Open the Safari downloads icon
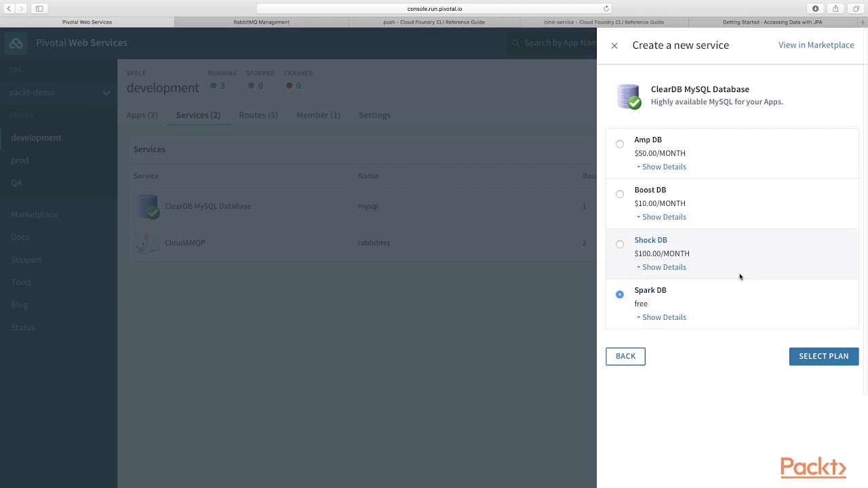Screen dimensions: 868x488 [x=815, y=8]
